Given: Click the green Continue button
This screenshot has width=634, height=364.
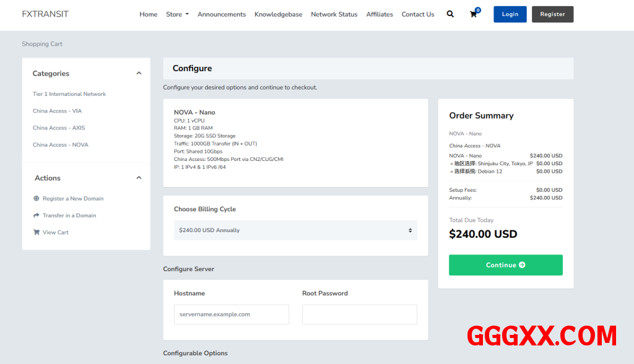Looking at the screenshot, I should [505, 265].
